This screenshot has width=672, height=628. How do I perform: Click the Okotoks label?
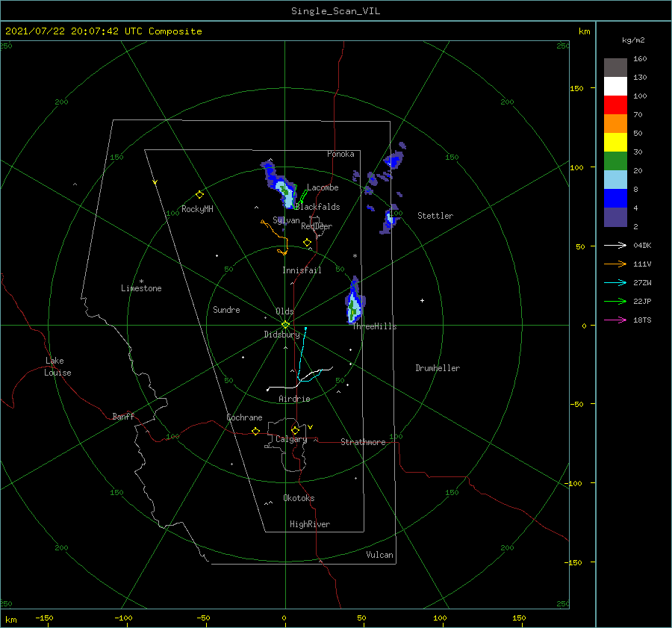(299, 498)
